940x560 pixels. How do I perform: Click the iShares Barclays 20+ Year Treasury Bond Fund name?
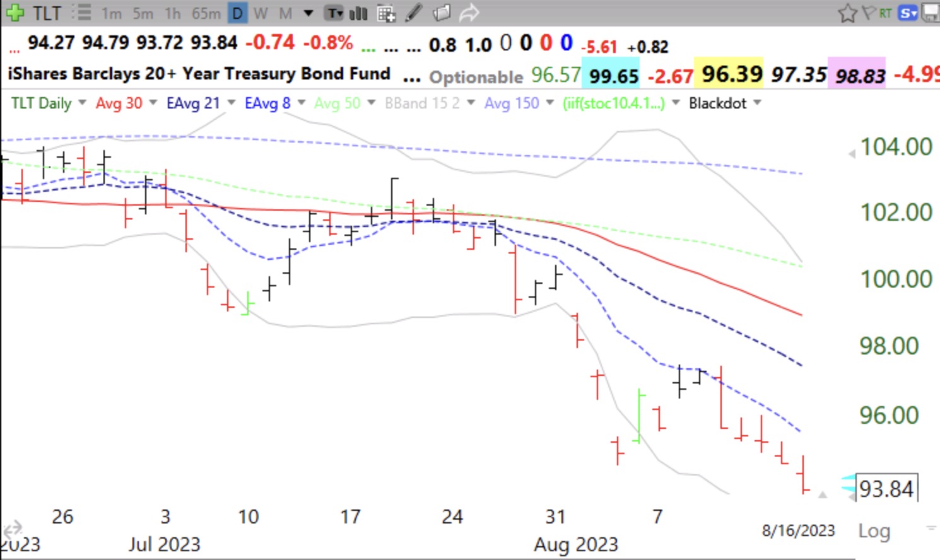pos(199,74)
